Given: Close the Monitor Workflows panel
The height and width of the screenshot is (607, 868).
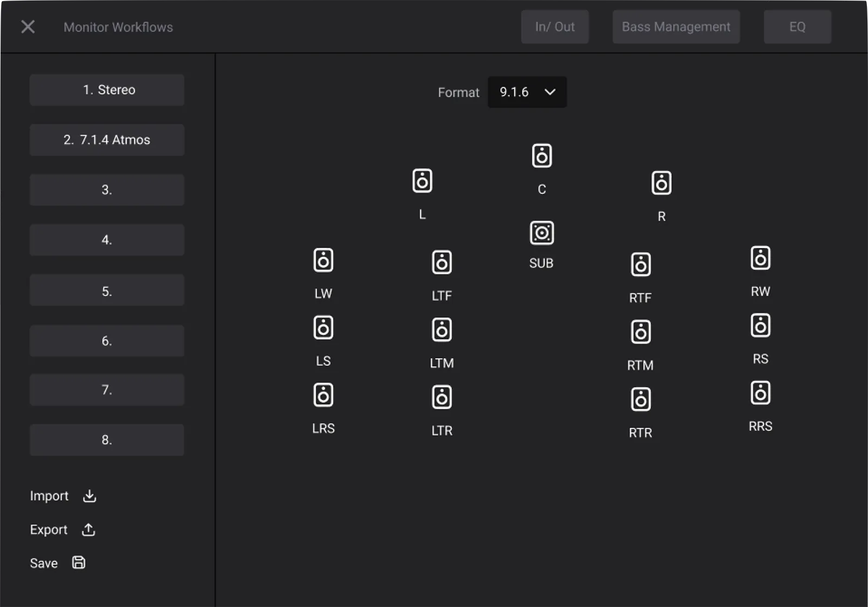Looking at the screenshot, I should (28, 27).
